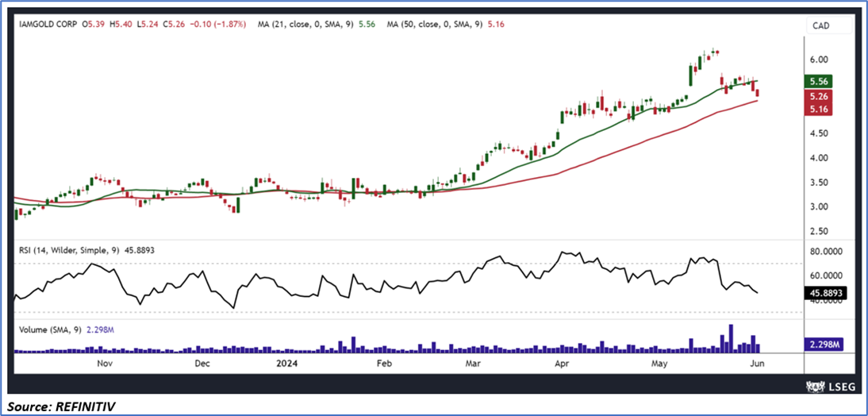The width and height of the screenshot is (868, 416).
Task: Click the IAMGOLD CORP symbol title
Action: [x=48, y=25]
